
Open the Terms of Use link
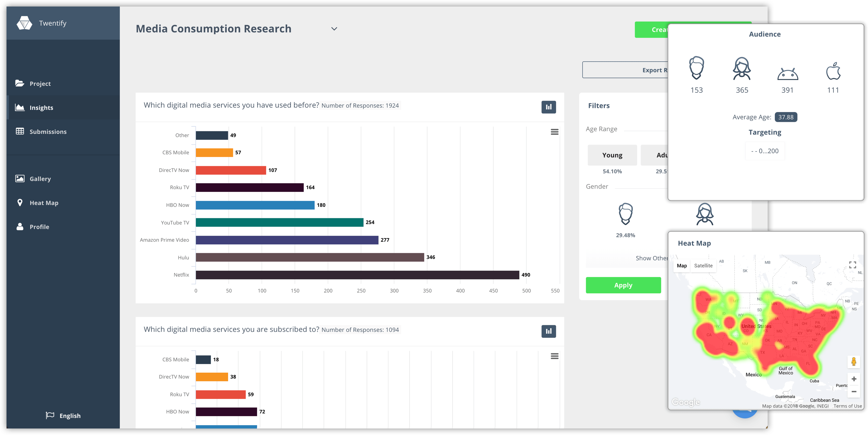pos(847,406)
